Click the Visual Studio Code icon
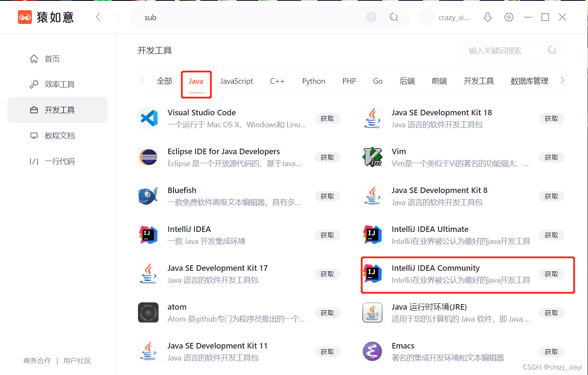588x375 pixels. (148, 118)
